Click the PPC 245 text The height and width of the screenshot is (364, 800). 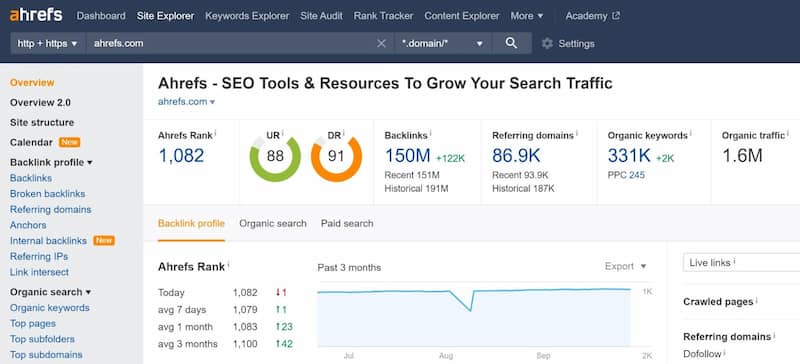pyautogui.click(x=626, y=175)
